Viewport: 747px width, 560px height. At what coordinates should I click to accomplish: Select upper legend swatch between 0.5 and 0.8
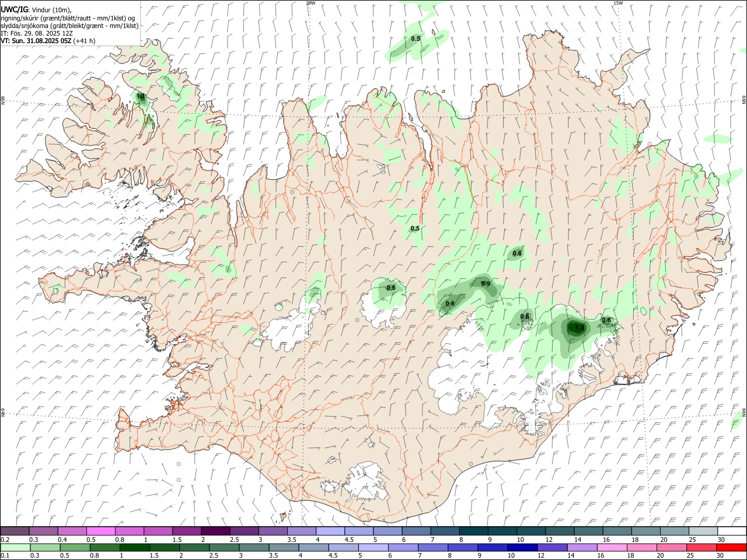tap(101, 531)
